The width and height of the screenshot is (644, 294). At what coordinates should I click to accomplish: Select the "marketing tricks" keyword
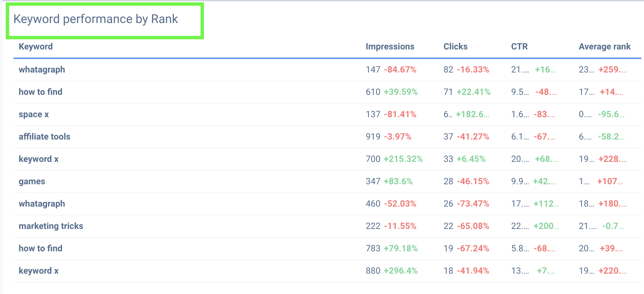click(x=51, y=226)
